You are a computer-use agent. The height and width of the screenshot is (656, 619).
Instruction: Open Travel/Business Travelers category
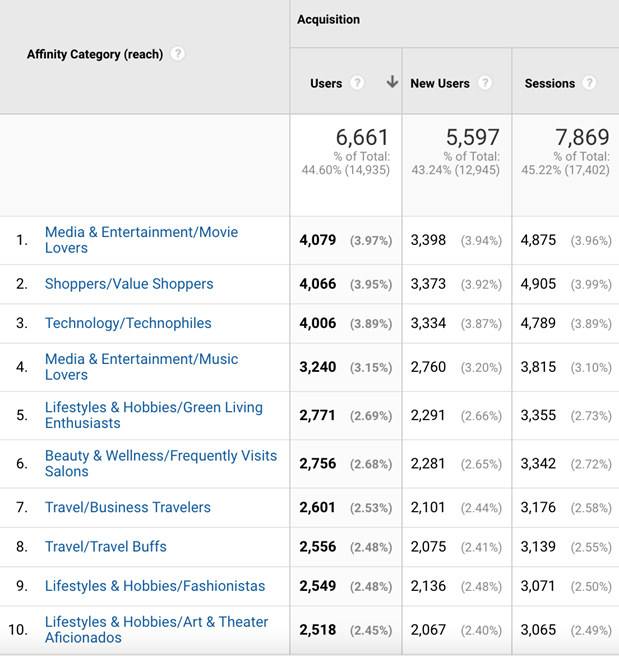point(127,507)
